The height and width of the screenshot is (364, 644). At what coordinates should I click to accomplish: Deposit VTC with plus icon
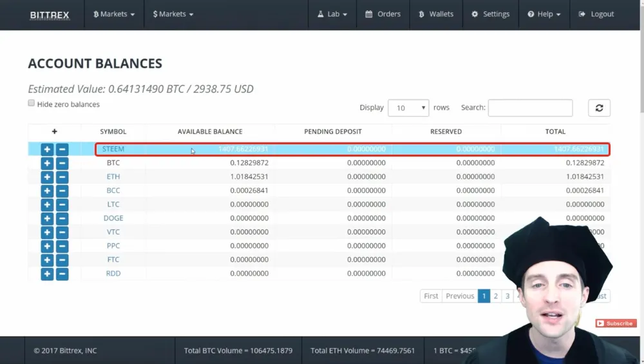coord(47,232)
